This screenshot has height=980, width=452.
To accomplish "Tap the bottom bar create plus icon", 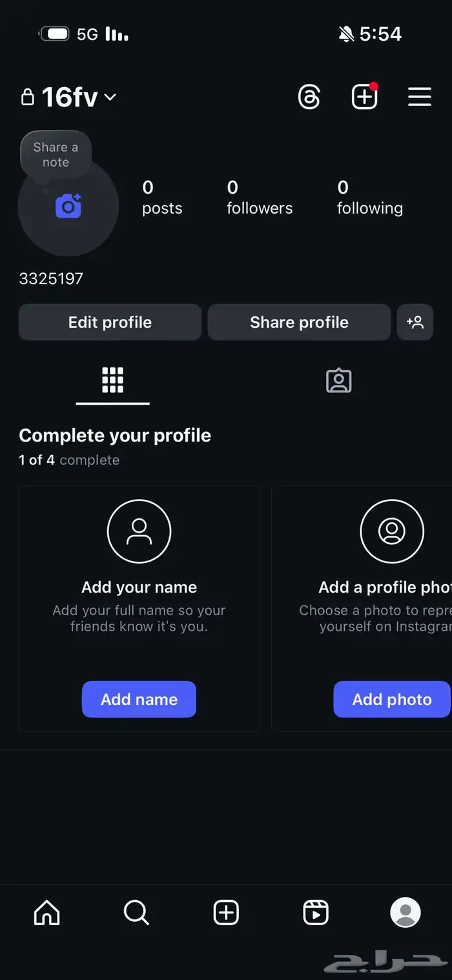I will 226,913.
